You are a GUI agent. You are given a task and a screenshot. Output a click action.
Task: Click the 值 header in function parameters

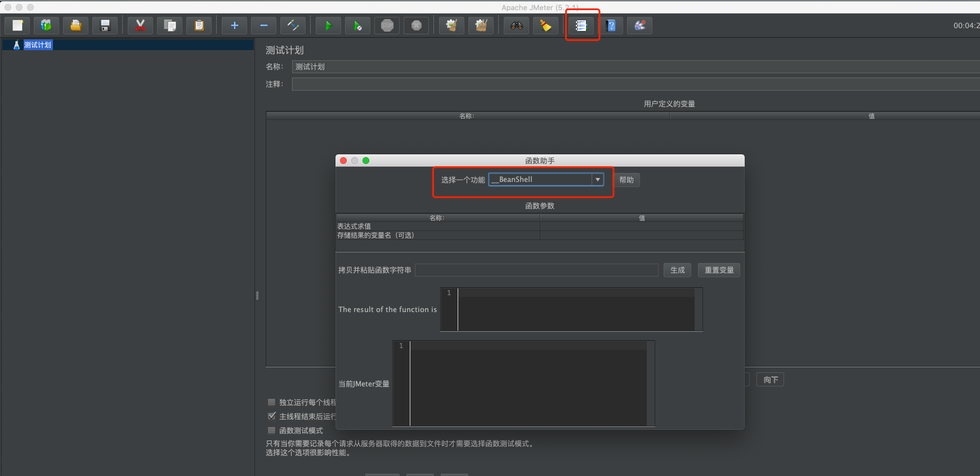pyautogui.click(x=642, y=218)
